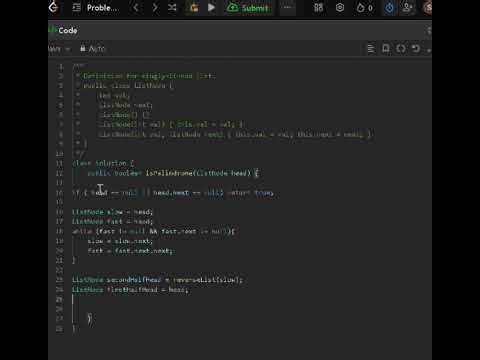Go to the next problem arrow
This screenshot has height=360, width=480.
coord(155,7)
